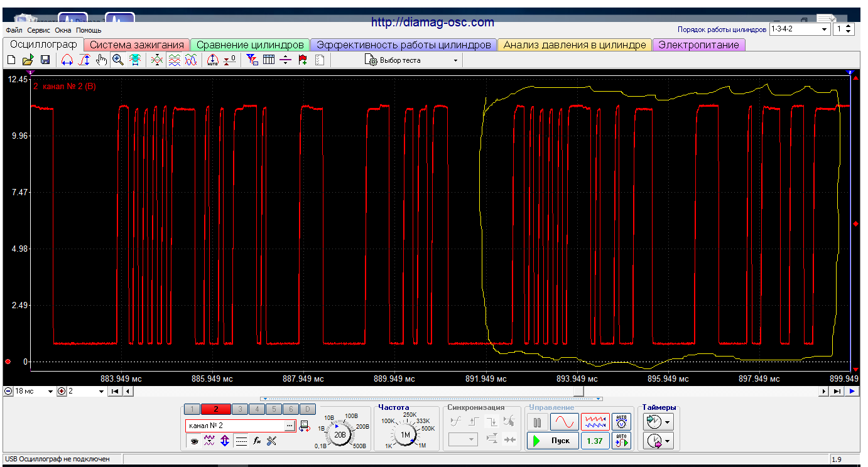Click the pause button in Управление

coord(537,422)
